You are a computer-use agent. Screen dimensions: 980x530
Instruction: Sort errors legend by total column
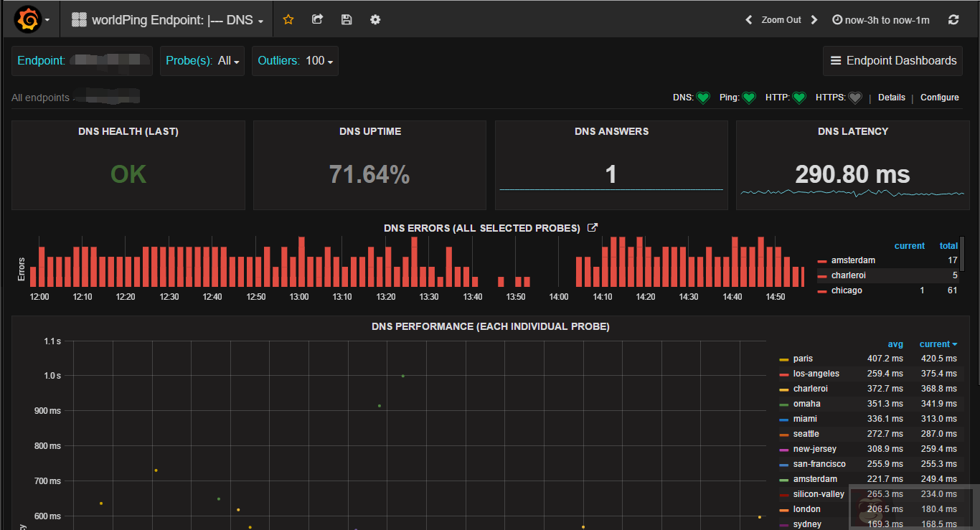coord(948,246)
